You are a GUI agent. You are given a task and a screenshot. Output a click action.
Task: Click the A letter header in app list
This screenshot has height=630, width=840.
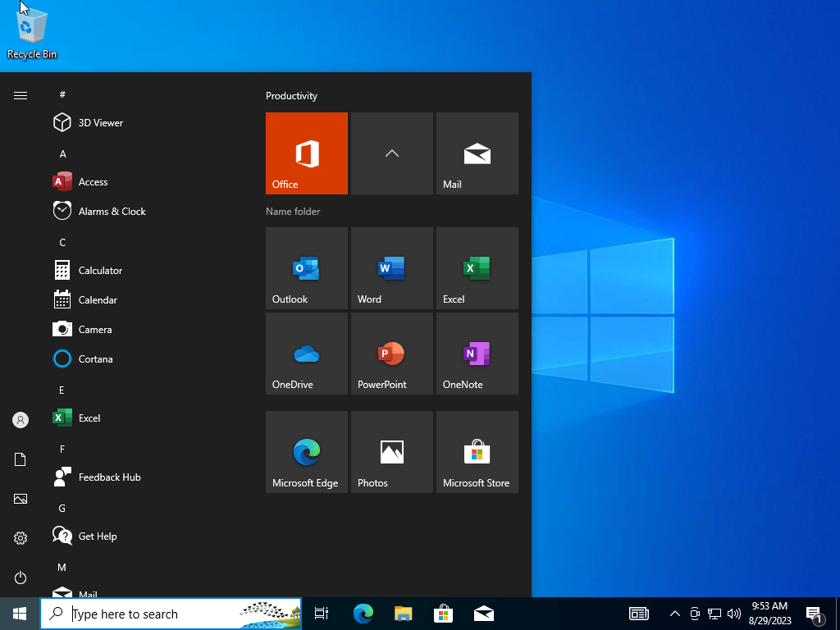[62, 153]
